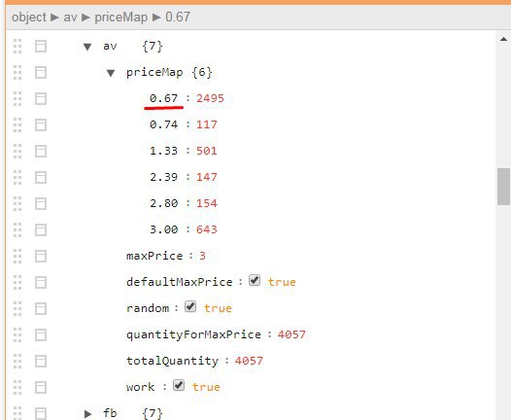Open context menu icon on 3.00 row
The width and height of the screenshot is (511, 420).
point(41,229)
